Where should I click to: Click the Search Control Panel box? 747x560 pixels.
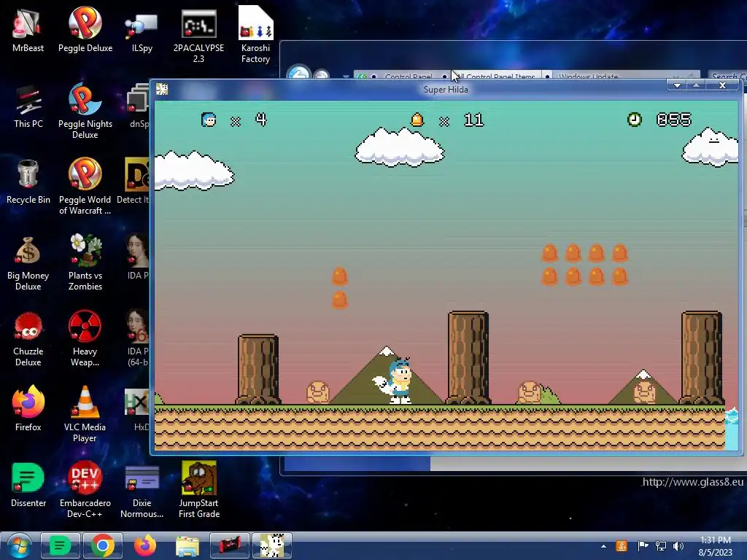[727, 75]
